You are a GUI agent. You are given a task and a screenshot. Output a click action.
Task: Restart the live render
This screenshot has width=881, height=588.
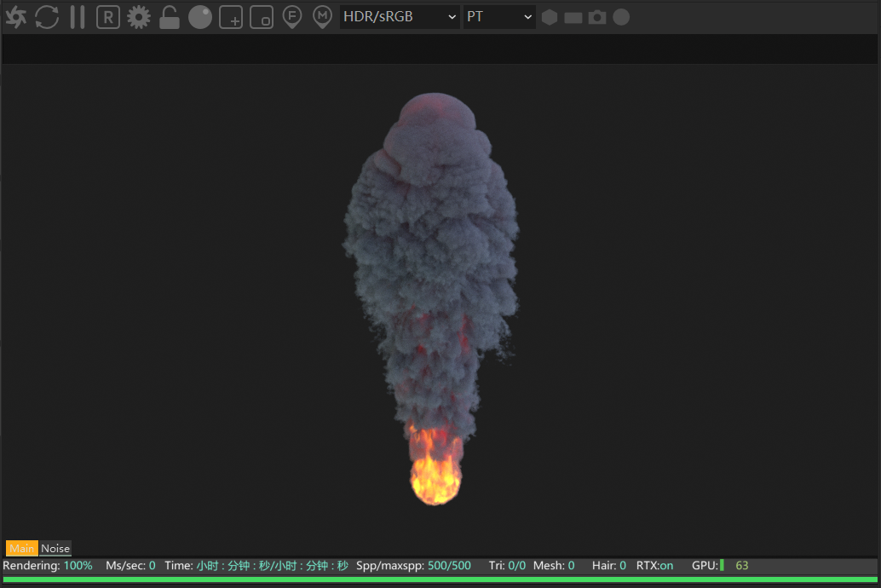click(x=15, y=16)
